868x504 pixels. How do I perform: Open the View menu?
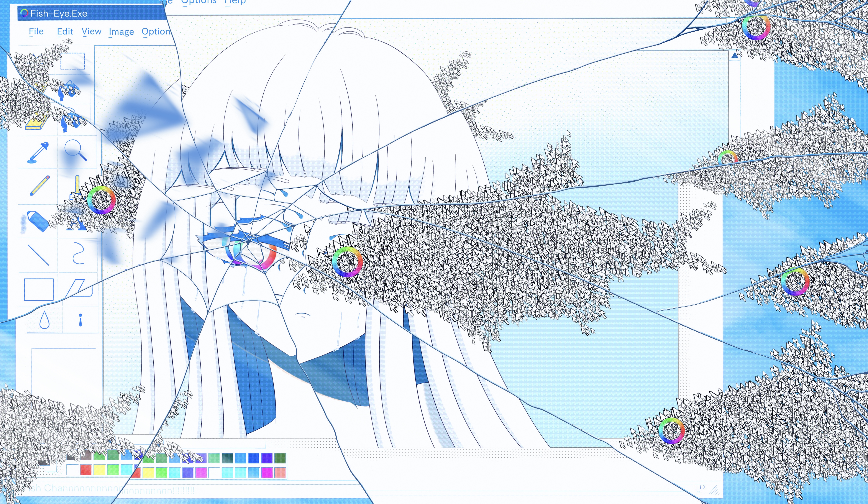[92, 31]
